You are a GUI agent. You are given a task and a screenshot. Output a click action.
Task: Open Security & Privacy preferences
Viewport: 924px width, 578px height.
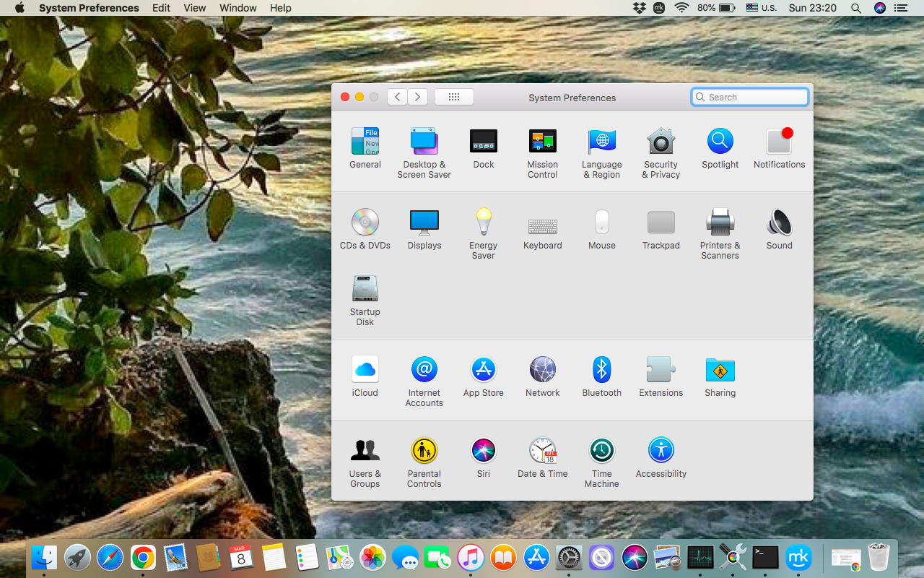pos(661,141)
